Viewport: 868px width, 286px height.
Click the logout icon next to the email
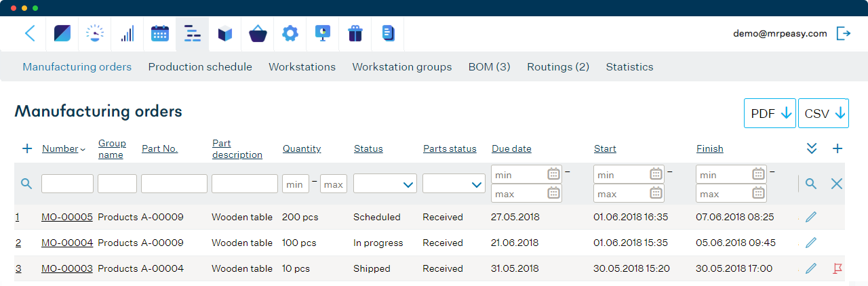pos(844,34)
